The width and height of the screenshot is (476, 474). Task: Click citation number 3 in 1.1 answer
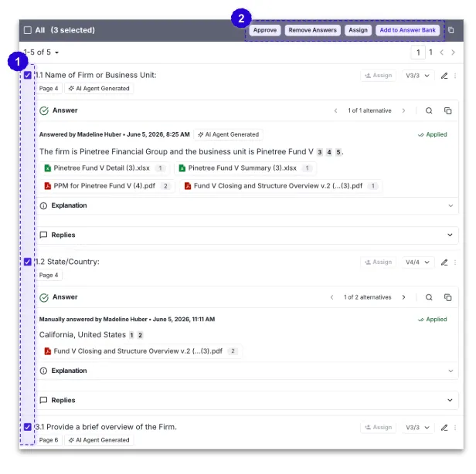[x=320, y=152]
